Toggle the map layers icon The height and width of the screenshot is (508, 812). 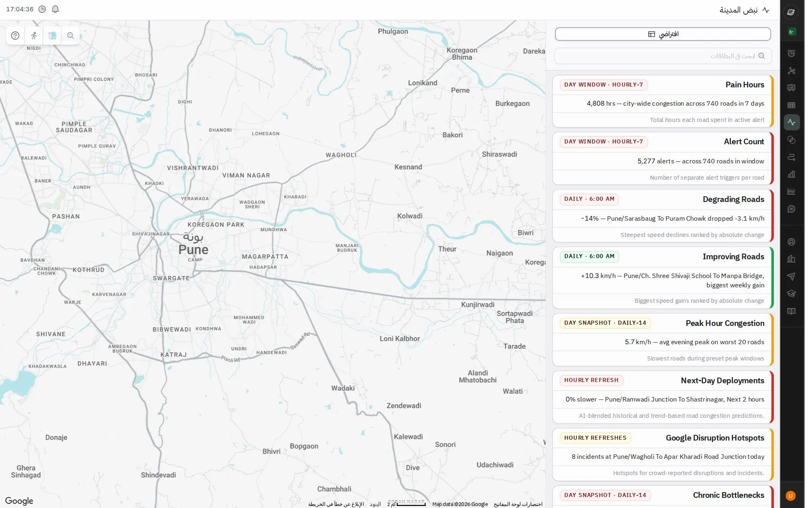click(x=52, y=35)
